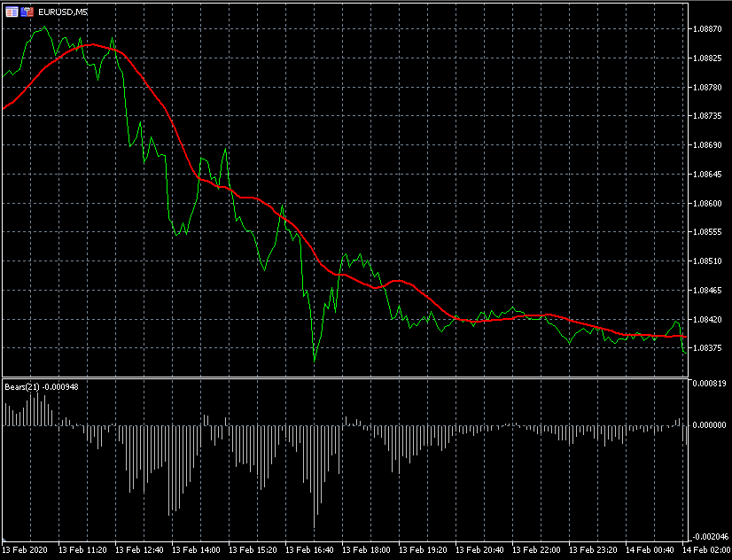
Task: Click the 1.08735 price label
Action: (x=707, y=116)
